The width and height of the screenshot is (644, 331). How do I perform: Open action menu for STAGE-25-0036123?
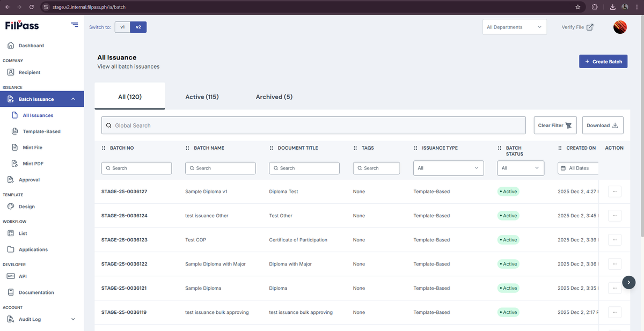click(614, 240)
